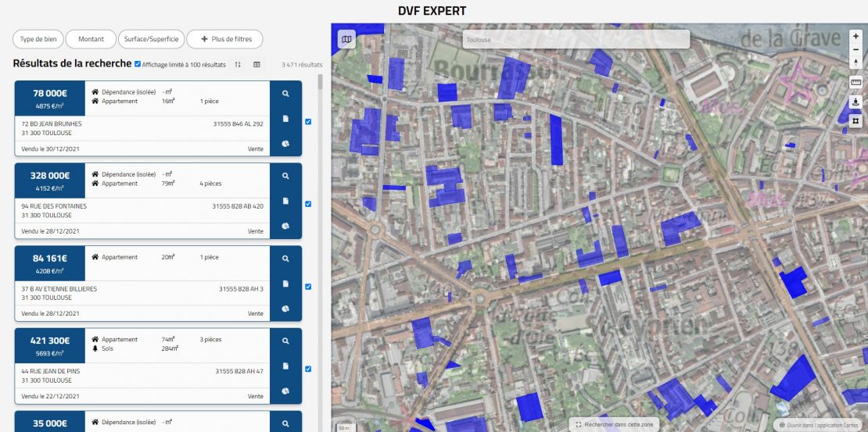Open the Type de bien filter

click(x=38, y=39)
